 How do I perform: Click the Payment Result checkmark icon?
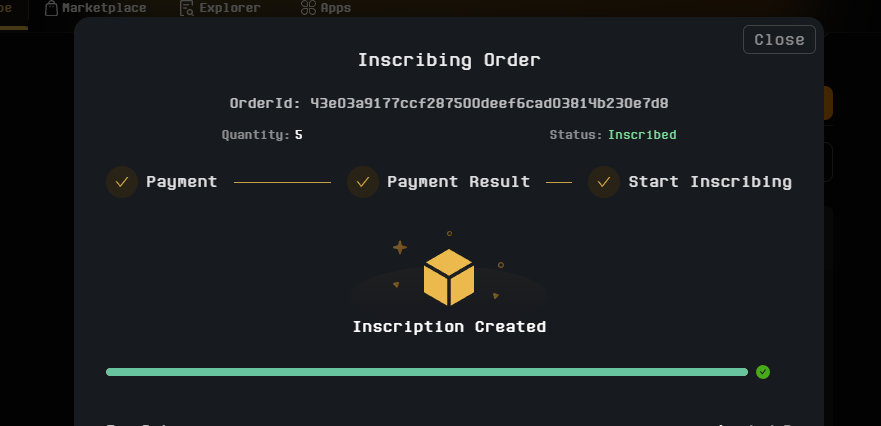(x=363, y=182)
